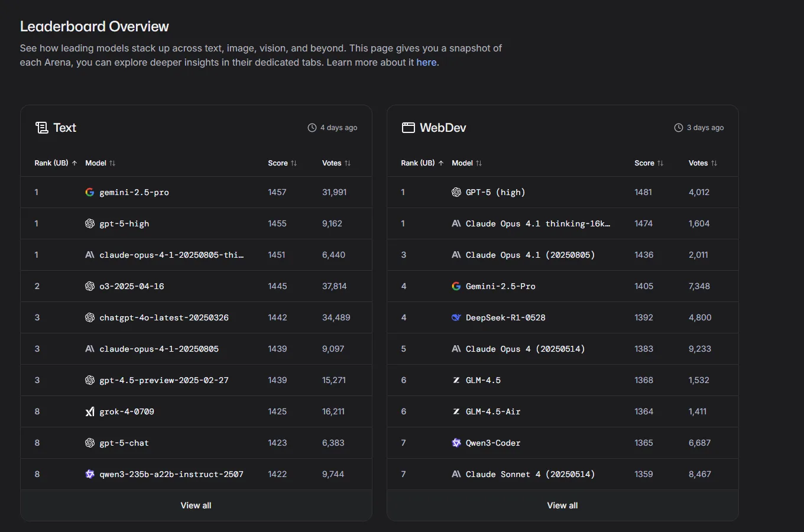804x532 pixels.
Task: Click the Anthropic logo beside Claude Opus 4.1 (20250805)
Action: coord(456,255)
